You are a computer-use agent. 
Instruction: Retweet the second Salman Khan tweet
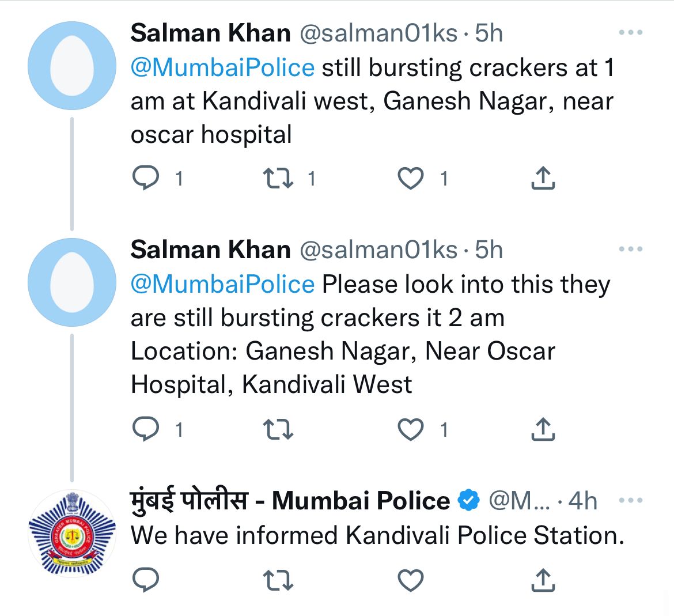(x=278, y=429)
